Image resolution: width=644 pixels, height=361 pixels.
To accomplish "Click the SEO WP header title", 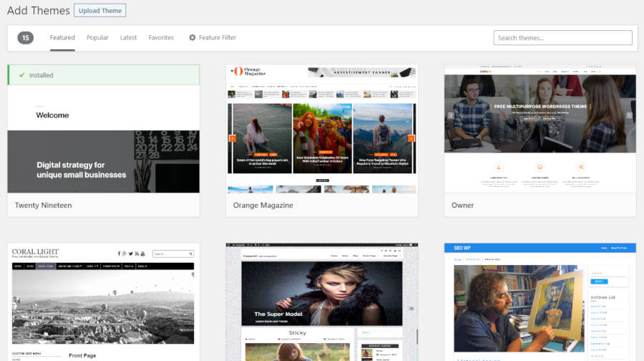I will click(x=462, y=248).
